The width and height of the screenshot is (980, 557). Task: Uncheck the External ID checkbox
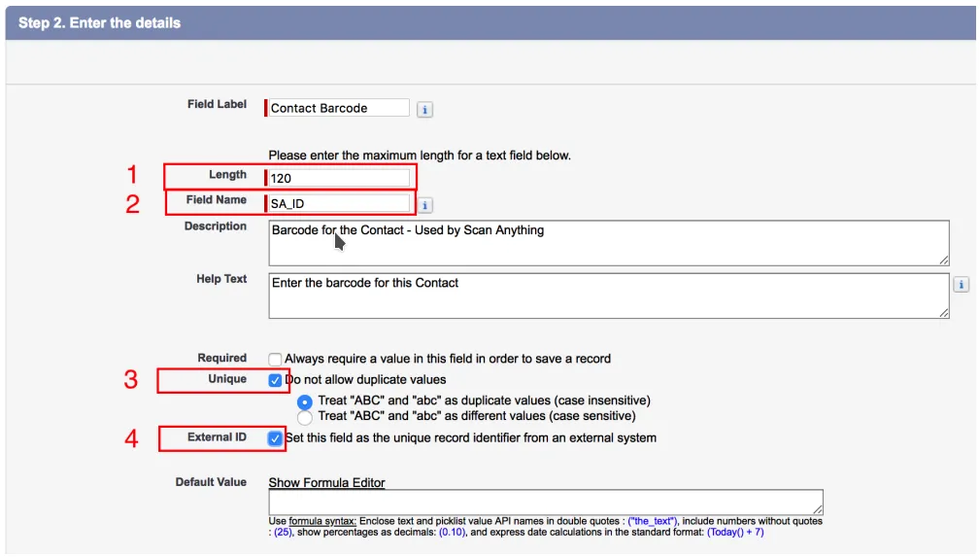[x=275, y=438]
